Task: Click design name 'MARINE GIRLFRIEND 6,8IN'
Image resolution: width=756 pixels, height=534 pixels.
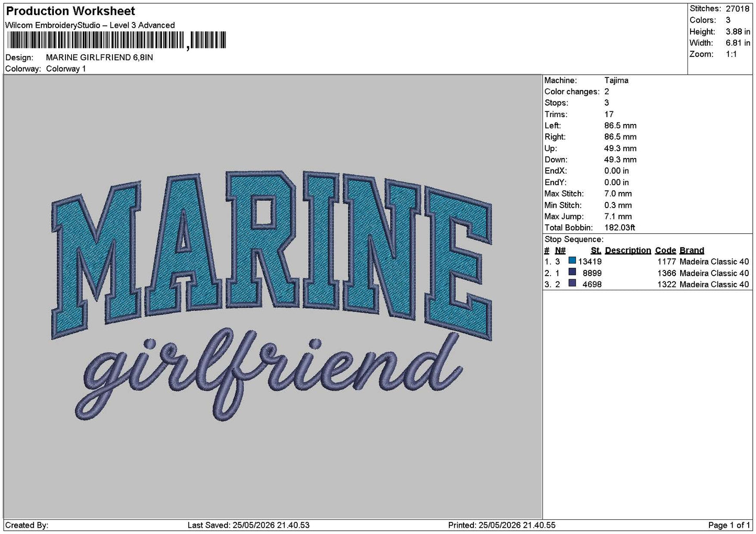Action: pyautogui.click(x=99, y=58)
